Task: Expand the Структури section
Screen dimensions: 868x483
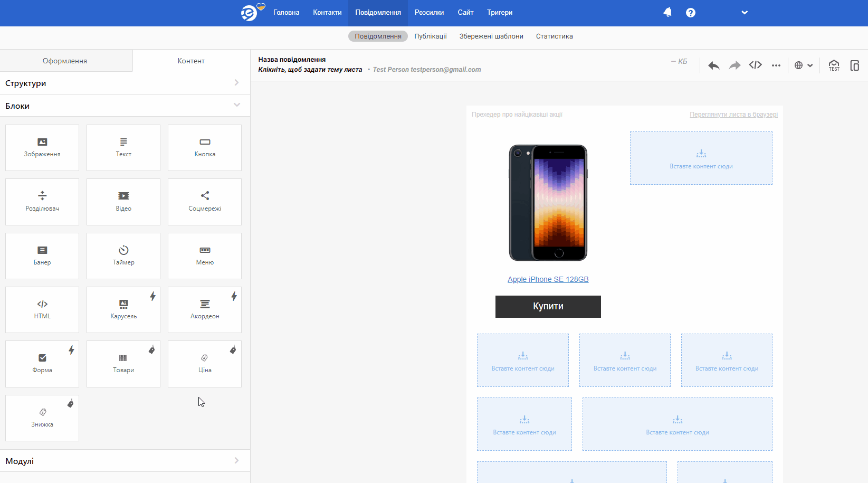Action: pyautogui.click(x=125, y=83)
